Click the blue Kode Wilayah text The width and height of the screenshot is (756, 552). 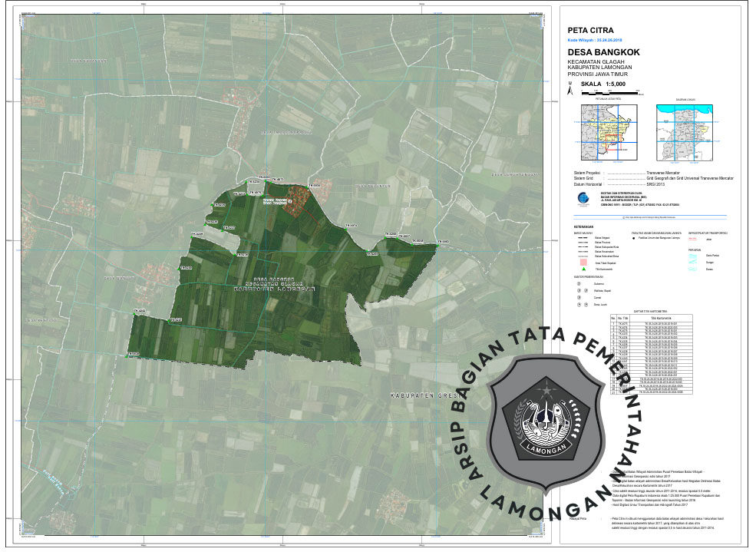point(596,39)
